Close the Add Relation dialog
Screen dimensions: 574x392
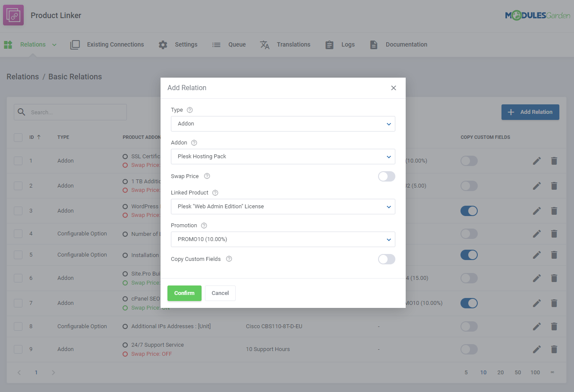394,88
